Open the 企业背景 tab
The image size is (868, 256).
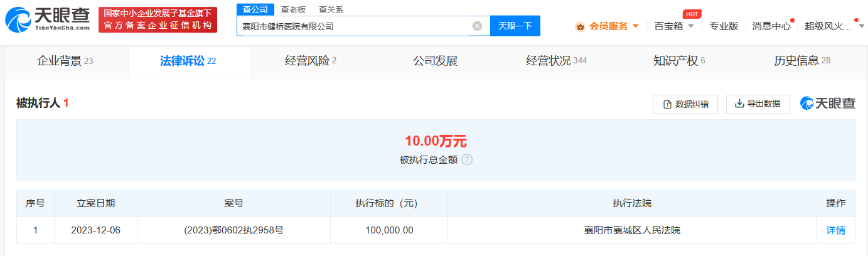[x=65, y=61]
